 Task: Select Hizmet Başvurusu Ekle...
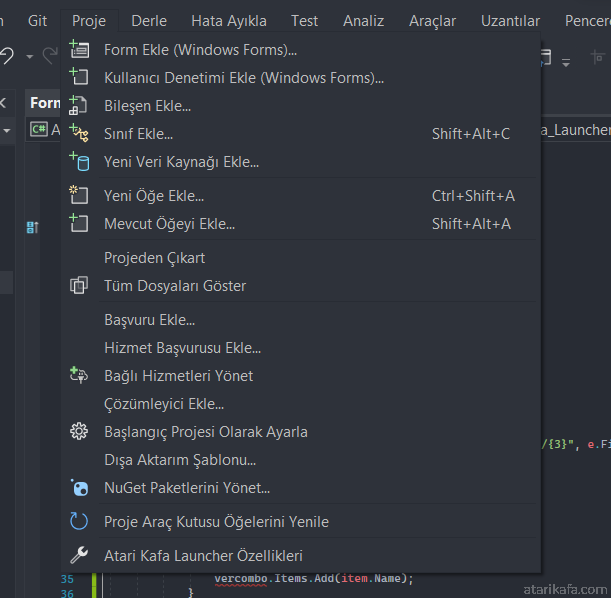tap(300, 348)
